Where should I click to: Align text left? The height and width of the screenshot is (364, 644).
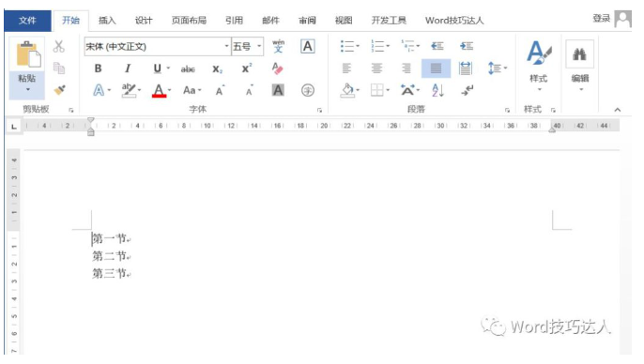click(346, 68)
